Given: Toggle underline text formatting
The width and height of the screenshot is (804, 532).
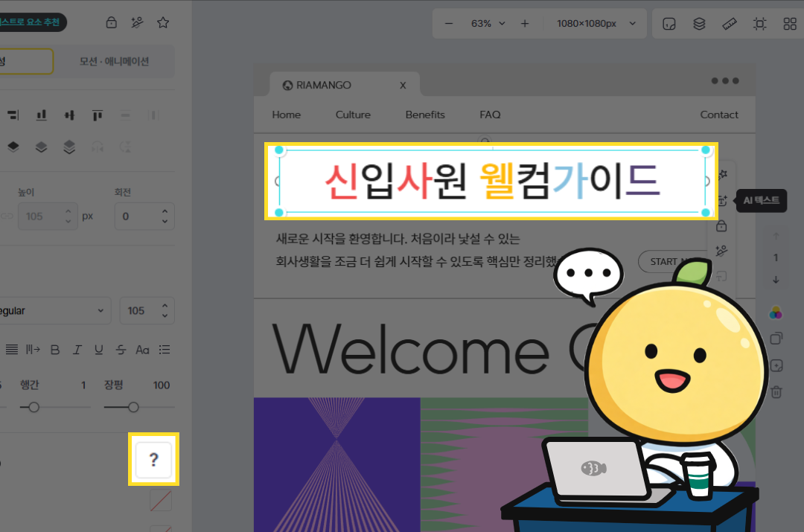Looking at the screenshot, I should point(99,350).
